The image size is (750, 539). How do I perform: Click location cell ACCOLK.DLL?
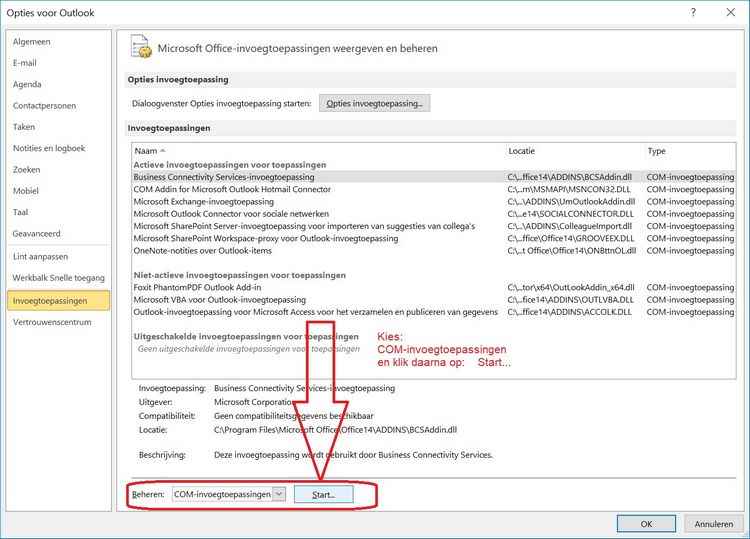click(x=569, y=312)
